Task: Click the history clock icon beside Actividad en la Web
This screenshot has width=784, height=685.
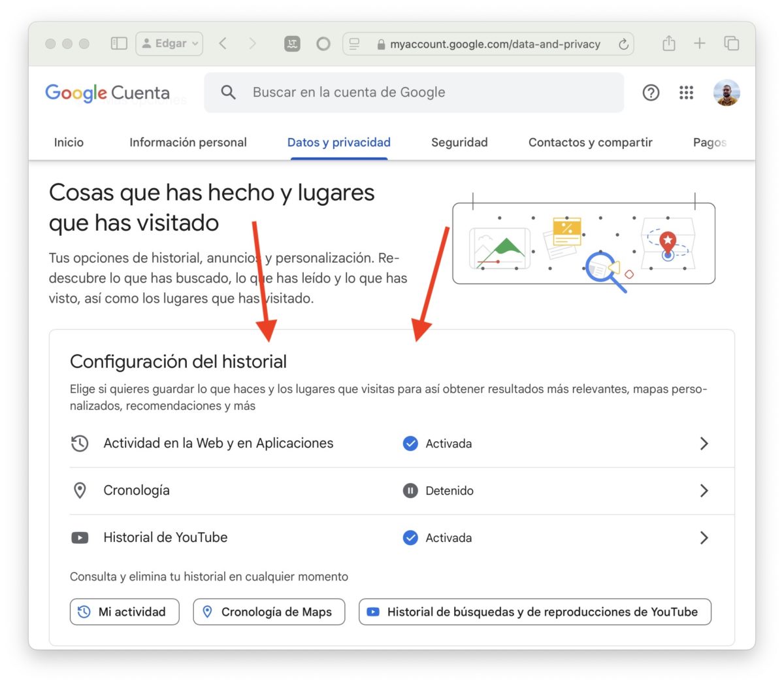Action: [80, 444]
